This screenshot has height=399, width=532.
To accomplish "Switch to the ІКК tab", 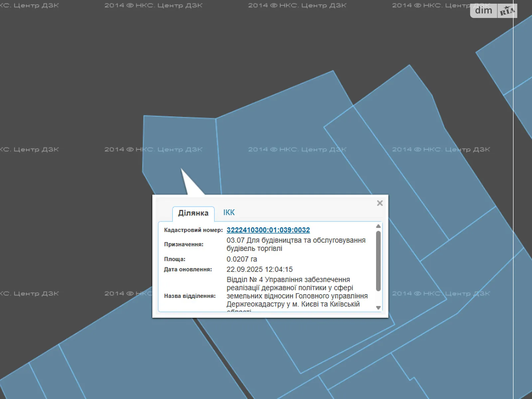I will pyautogui.click(x=229, y=213).
